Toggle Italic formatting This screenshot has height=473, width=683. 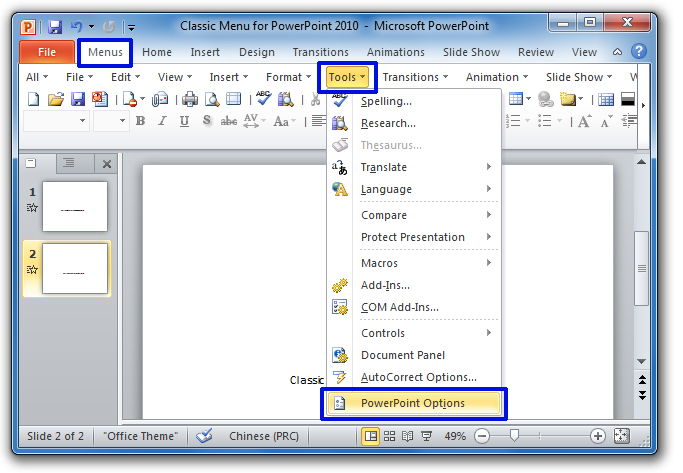(x=160, y=121)
